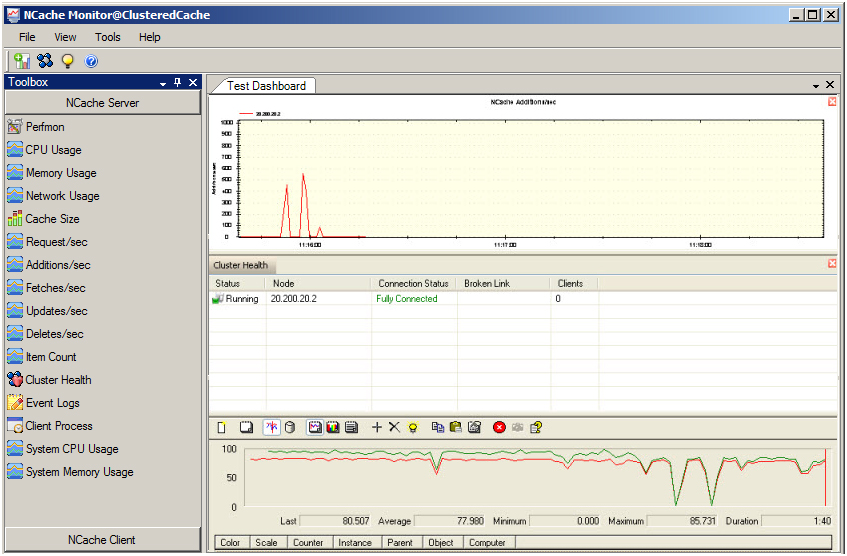847x556 pixels.
Task: Switch perfmon to graph view
Action: (x=314, y=428)
